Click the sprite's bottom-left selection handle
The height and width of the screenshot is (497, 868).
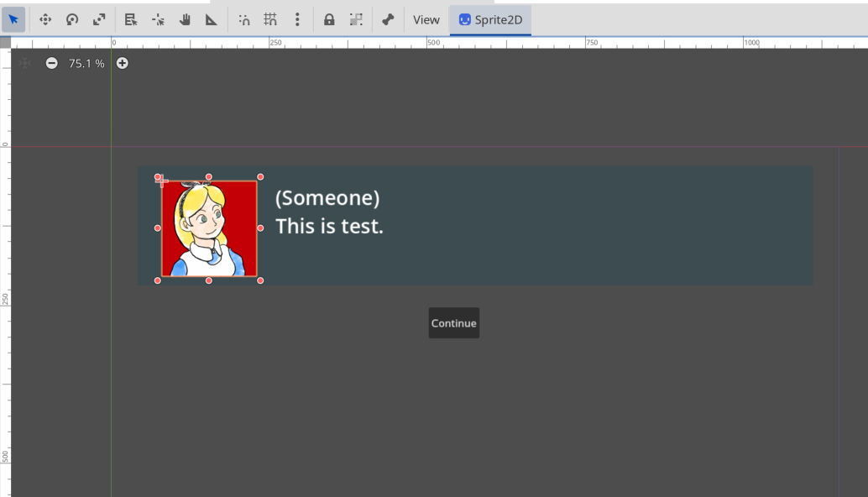coord(158,280)
